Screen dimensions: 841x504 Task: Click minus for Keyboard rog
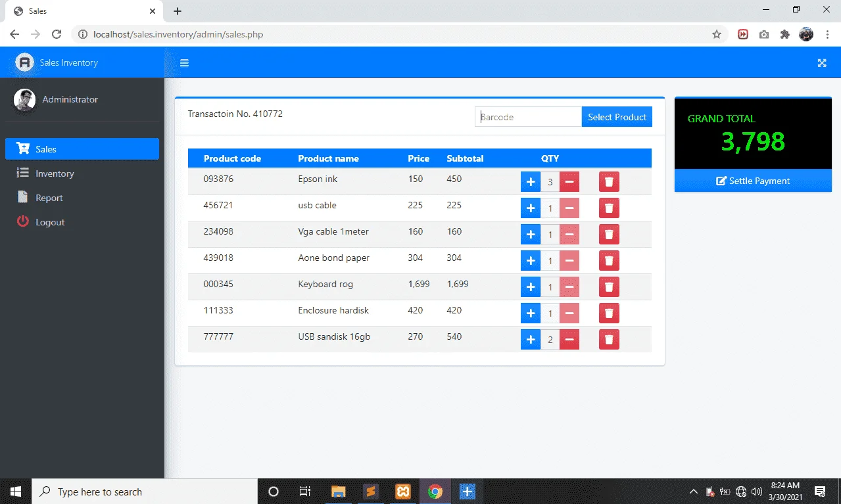569,287
